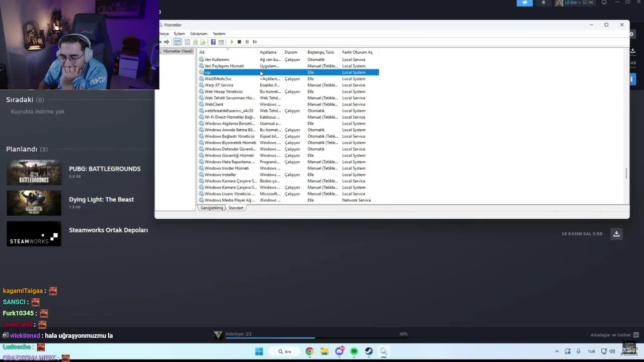Click the Dying Light thumbnail image
Screen dimensions: 644x362
[x=34, y=203]
